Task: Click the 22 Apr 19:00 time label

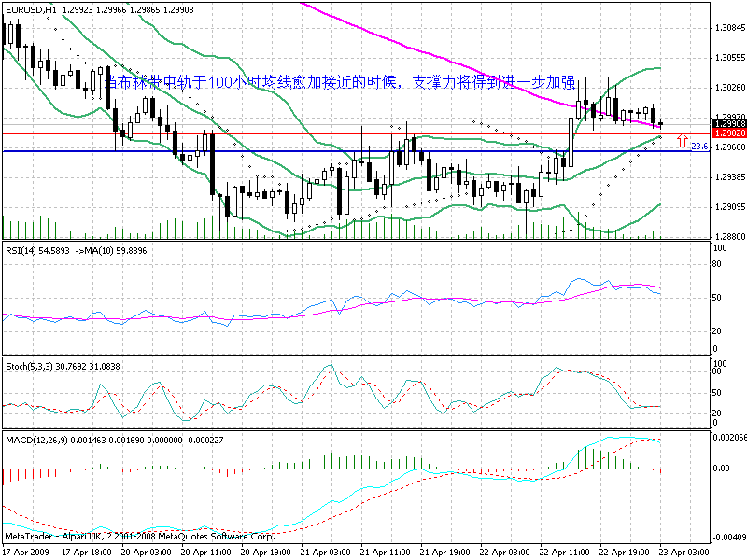Action: coord(624,553)
